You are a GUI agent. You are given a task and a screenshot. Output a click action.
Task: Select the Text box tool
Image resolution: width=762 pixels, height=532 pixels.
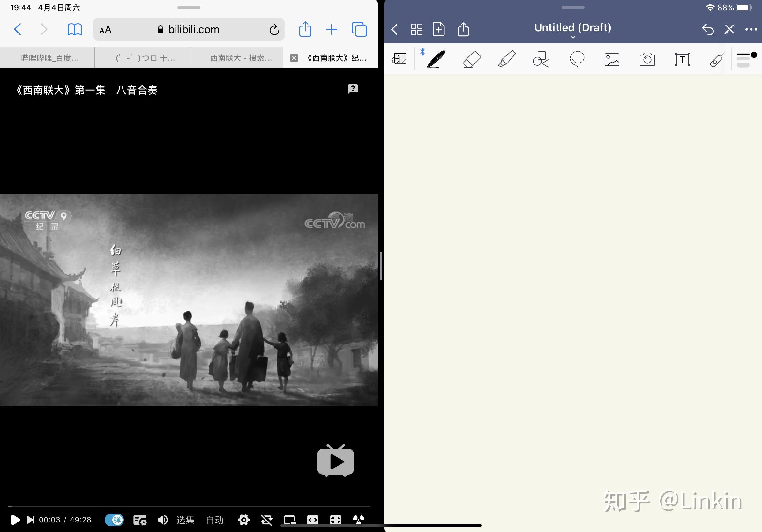coord(682,60)
